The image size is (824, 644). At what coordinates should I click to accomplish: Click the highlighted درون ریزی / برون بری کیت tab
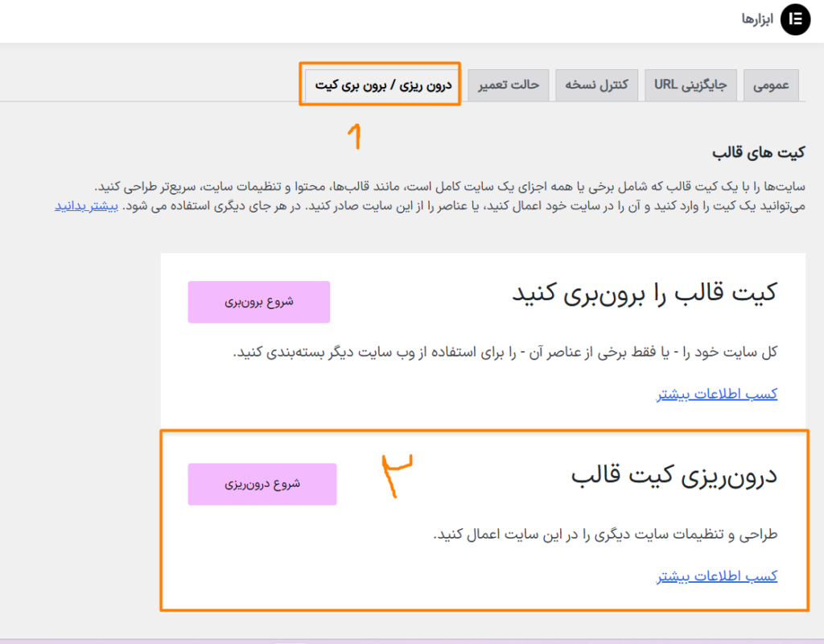pyautogui.click(x=379, y=85)
